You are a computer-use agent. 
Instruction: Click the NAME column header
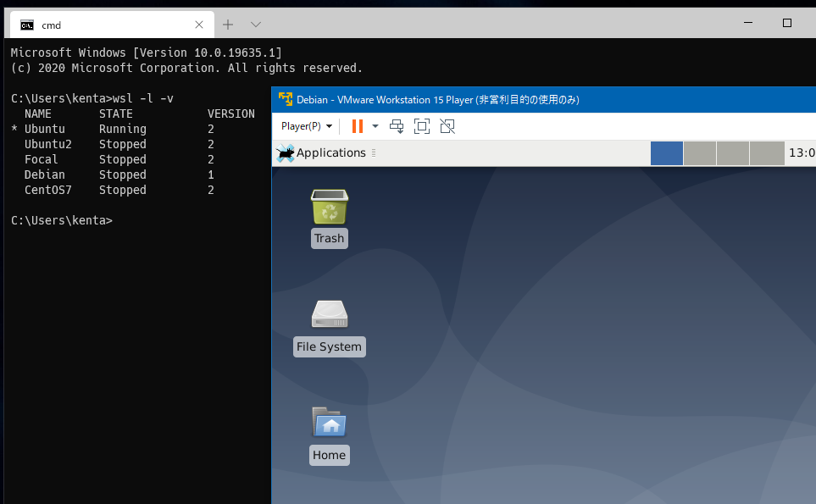tap(38, 114)
